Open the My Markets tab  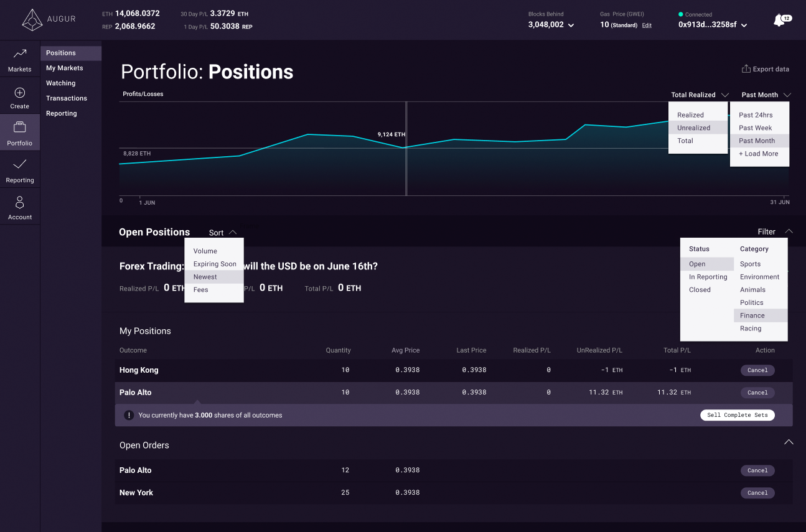click(x=64, y=68)
